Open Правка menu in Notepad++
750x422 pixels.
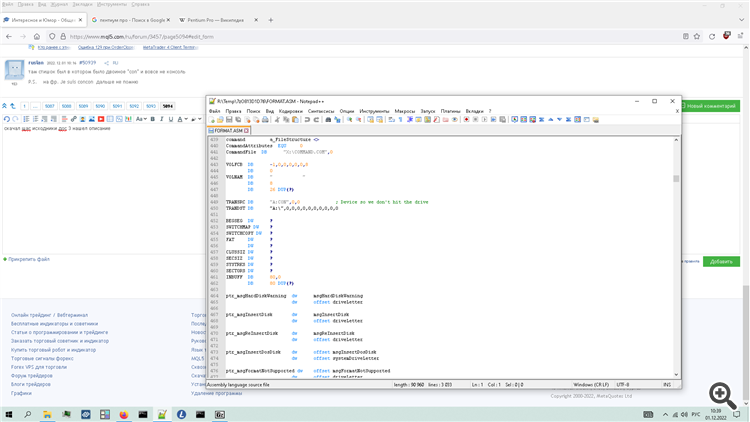(x=233, y=111)
